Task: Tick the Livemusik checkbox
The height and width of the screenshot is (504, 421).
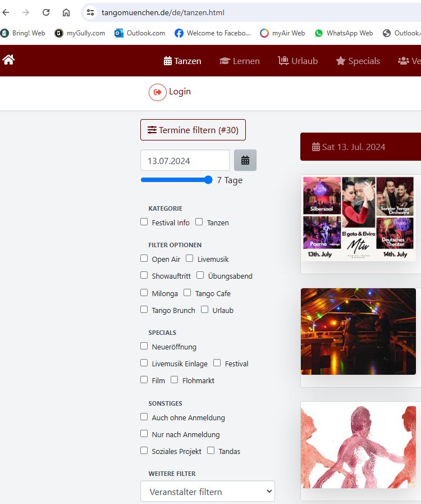Action: 190,258
